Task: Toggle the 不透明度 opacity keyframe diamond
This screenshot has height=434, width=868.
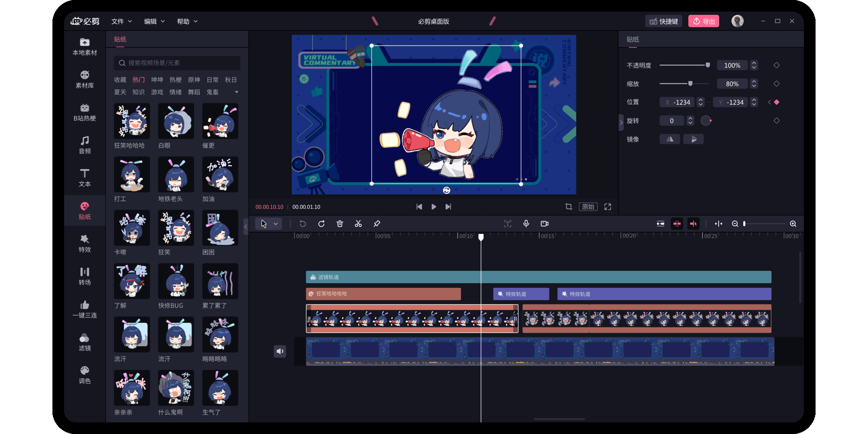Action: (x=777, y=65)
